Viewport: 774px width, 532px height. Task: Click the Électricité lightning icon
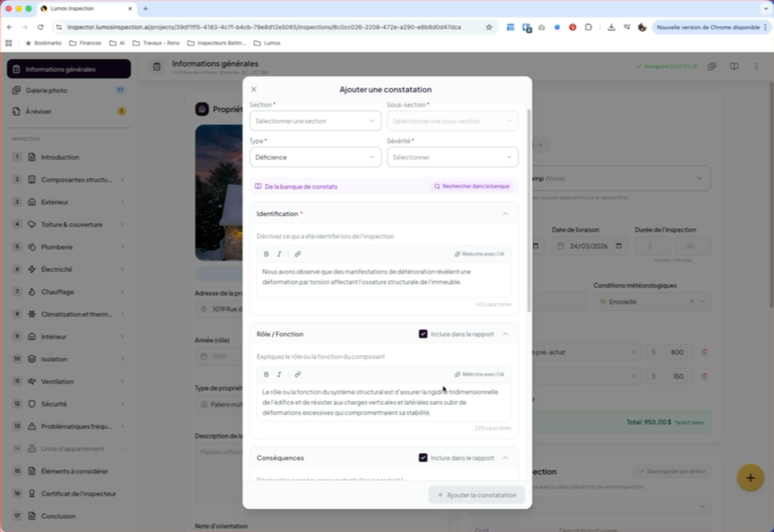click(32, 269)
